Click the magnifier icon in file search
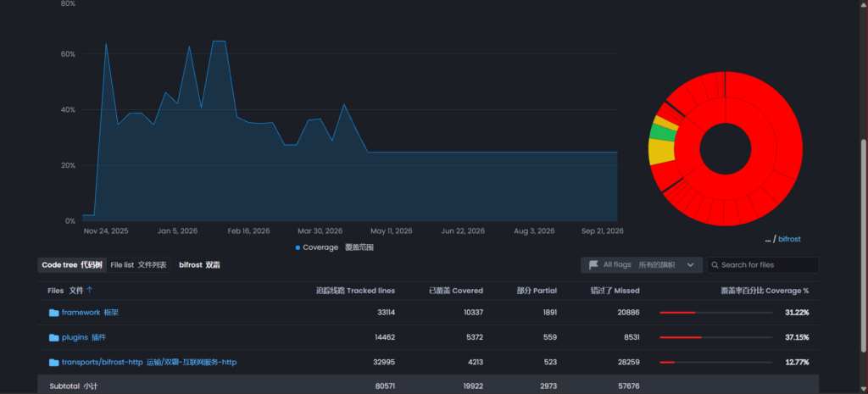This screenshot has height=394, width=868. click(x=715, y=265)
